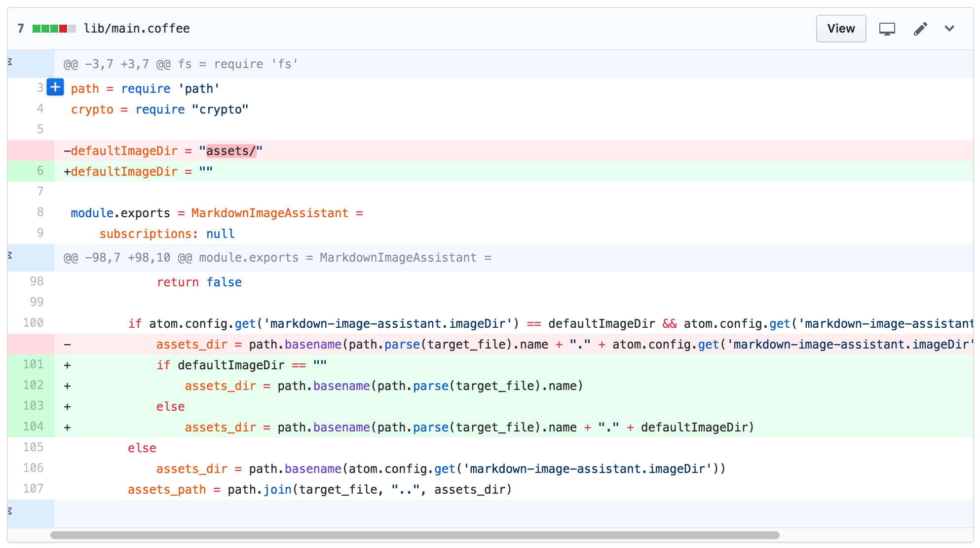
Task: Click the highlighted "assets/" removed text
Action: click(x=231, y=151)
